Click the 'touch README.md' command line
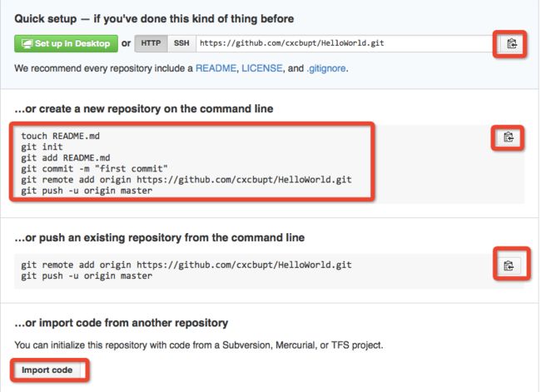The height and width of the screenshot is (392, 541). 61,136
